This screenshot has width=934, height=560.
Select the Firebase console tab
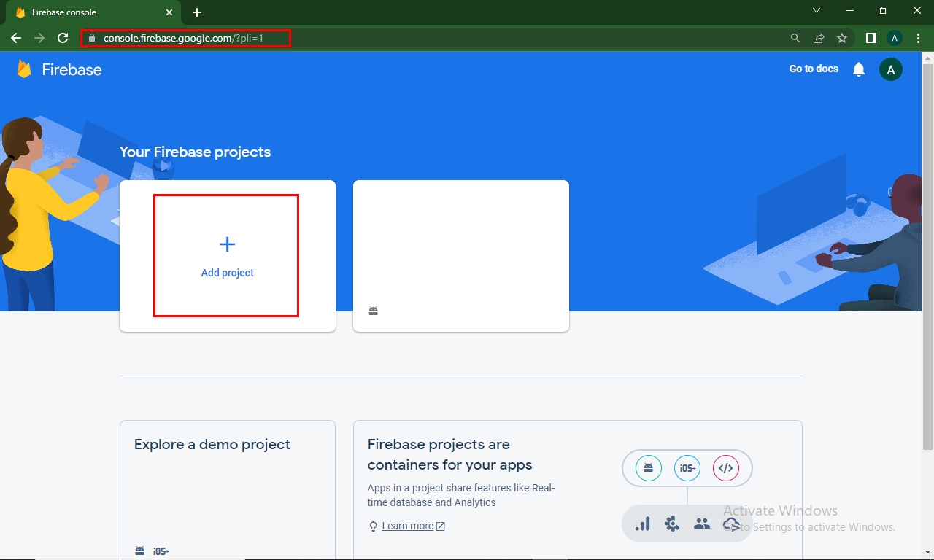[88, 12]
